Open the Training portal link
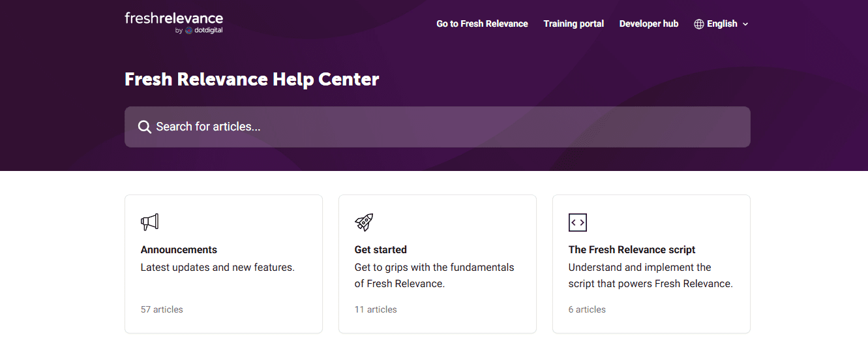The image size is (868, 340). (573, 24)
